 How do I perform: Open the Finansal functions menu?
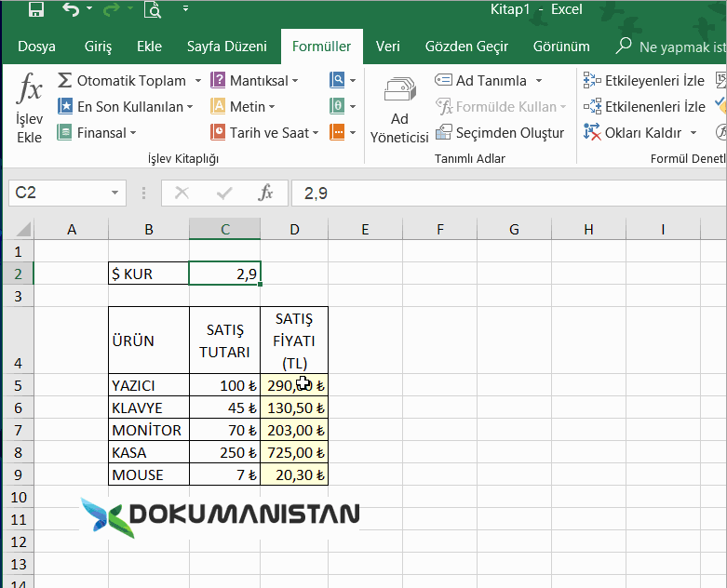[97, 133]
